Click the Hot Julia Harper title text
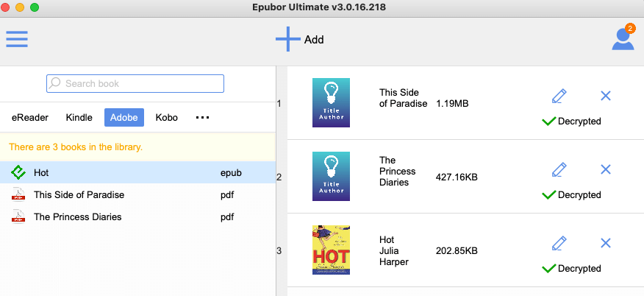Screen dimensions: 644x296 coord(394,251)
